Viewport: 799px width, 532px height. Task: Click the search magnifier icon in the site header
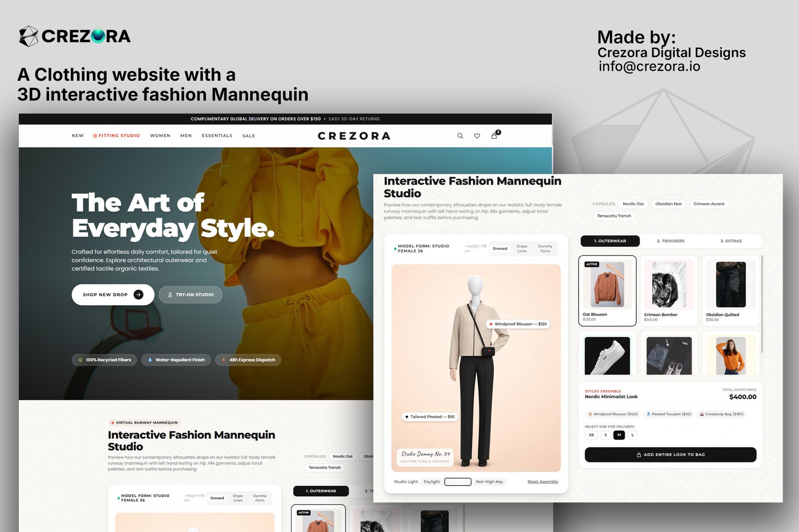coord(460,136)
